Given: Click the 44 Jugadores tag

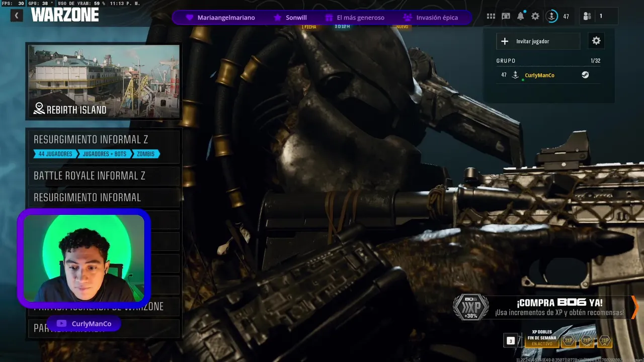Looking at the screenshot, I should point(55,154).
